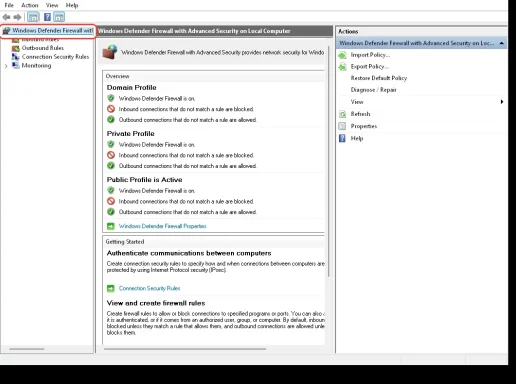Collapse the Actions section header arrow
Image resolution: width=516 pixels, height=384 pixels.
click(x=501, y=43)
